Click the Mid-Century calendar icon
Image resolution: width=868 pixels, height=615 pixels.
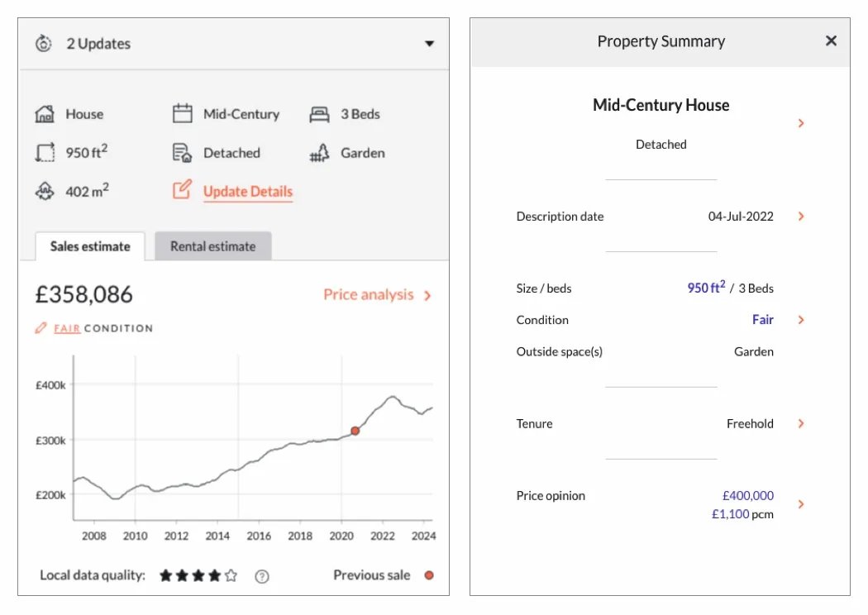182,113
